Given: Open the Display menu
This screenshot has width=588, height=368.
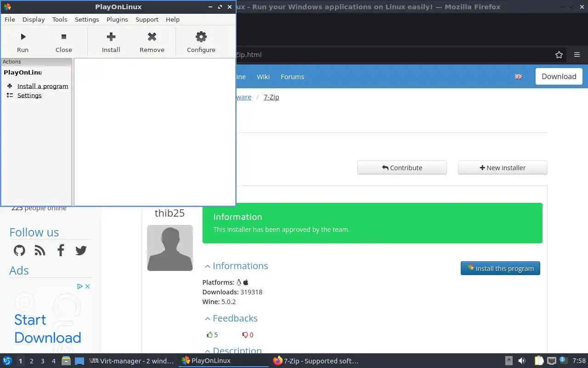Looking at the screenshot, I should click(x=34, y=19).
